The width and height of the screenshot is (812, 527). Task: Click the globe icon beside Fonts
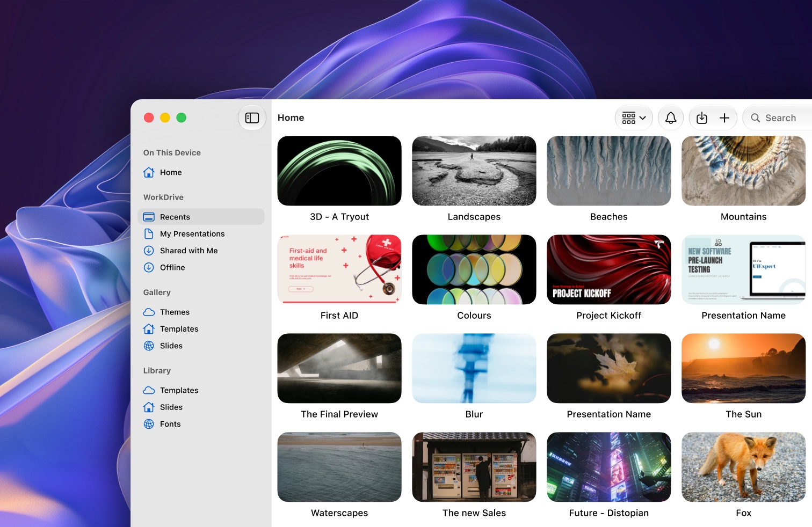click(149, 424)
